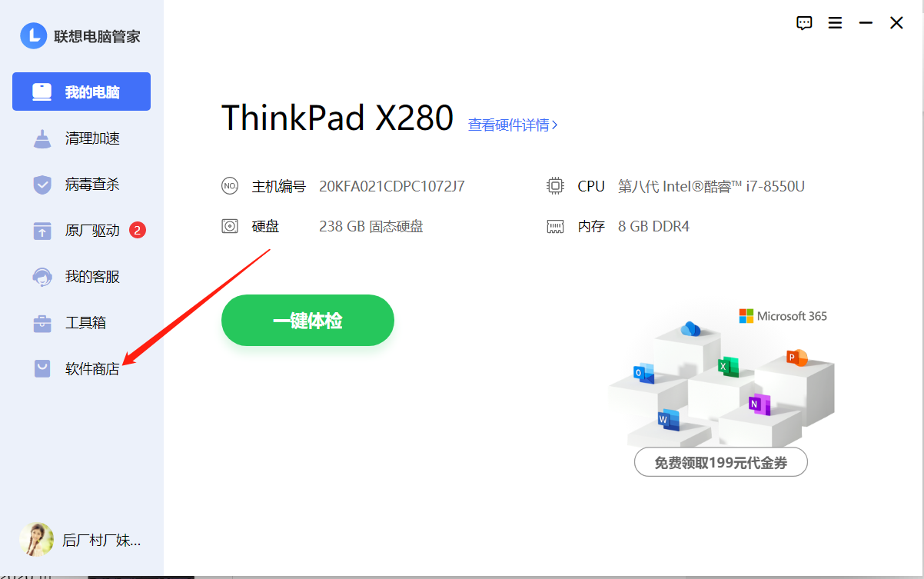Click the upload icon for 原厂驱动
This screenshot has height=579, width=924.
[x=42, y=230]
